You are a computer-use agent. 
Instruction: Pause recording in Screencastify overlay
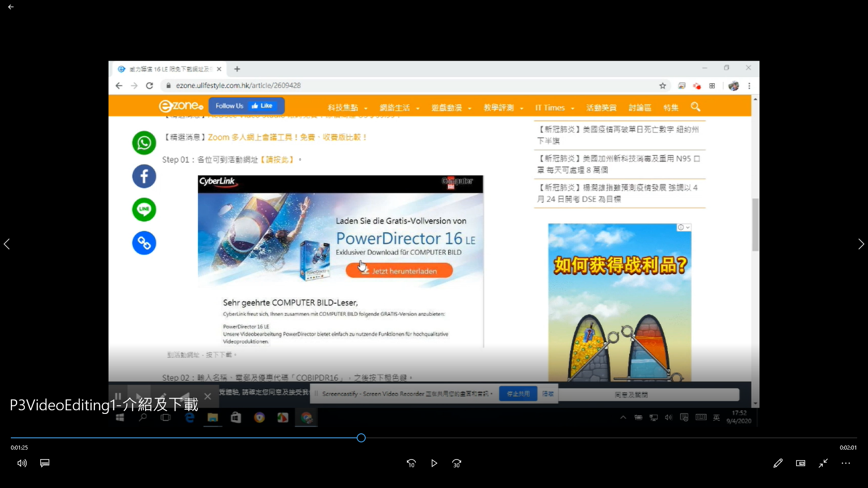click(118, 397)
